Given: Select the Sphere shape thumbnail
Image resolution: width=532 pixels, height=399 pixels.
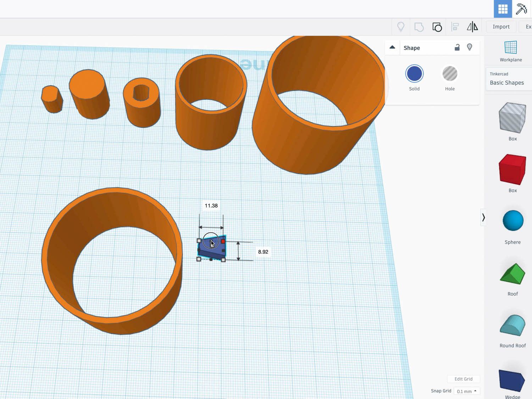Looking at the screenshot, I should tap(512, 221).
